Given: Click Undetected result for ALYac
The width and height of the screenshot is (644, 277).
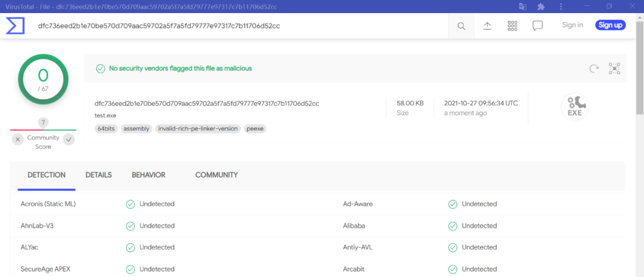Looking at the screenshot, I should click(x=157, y=247).
